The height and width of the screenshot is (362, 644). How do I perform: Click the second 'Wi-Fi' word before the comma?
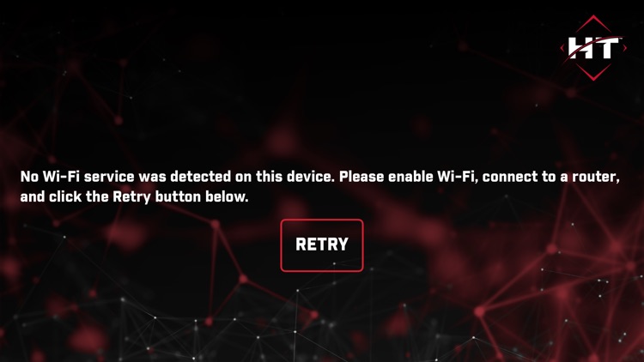pyautogui.click(x=455, y=177)
